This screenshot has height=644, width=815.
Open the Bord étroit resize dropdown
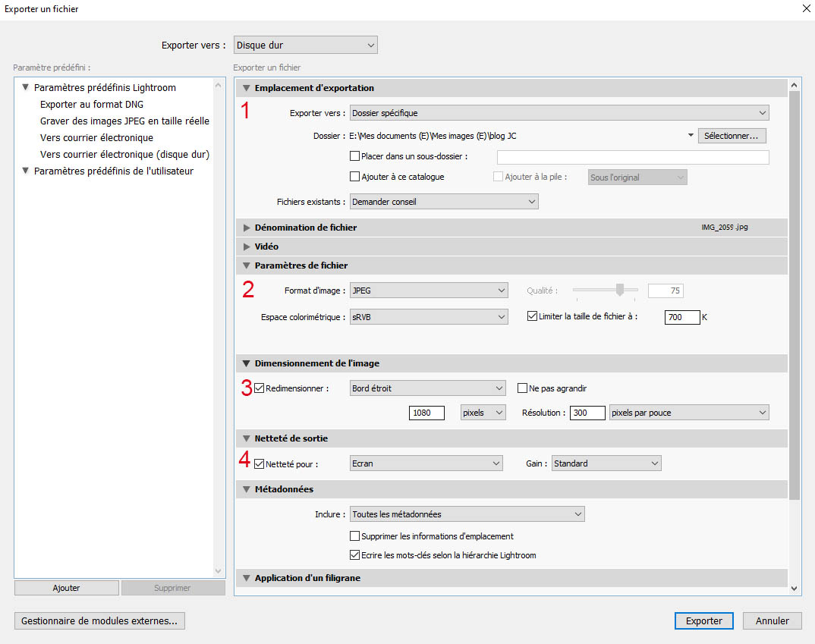(x=427, y=388)
